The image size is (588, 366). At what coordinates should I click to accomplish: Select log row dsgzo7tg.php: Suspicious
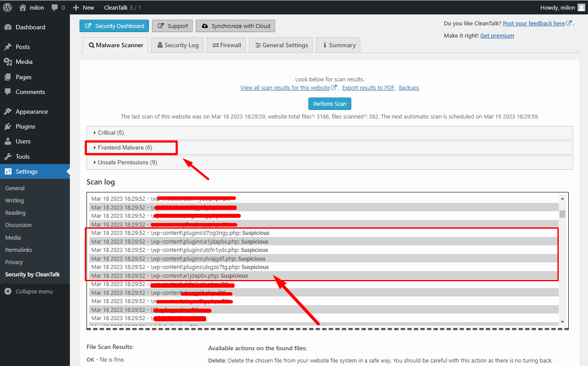click(x=324, y=267)
